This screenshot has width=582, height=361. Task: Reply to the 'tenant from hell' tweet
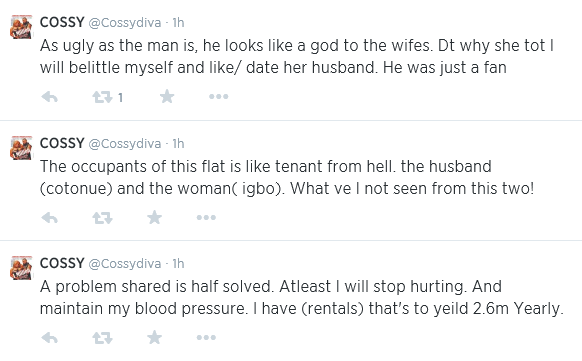pos(50,218)
